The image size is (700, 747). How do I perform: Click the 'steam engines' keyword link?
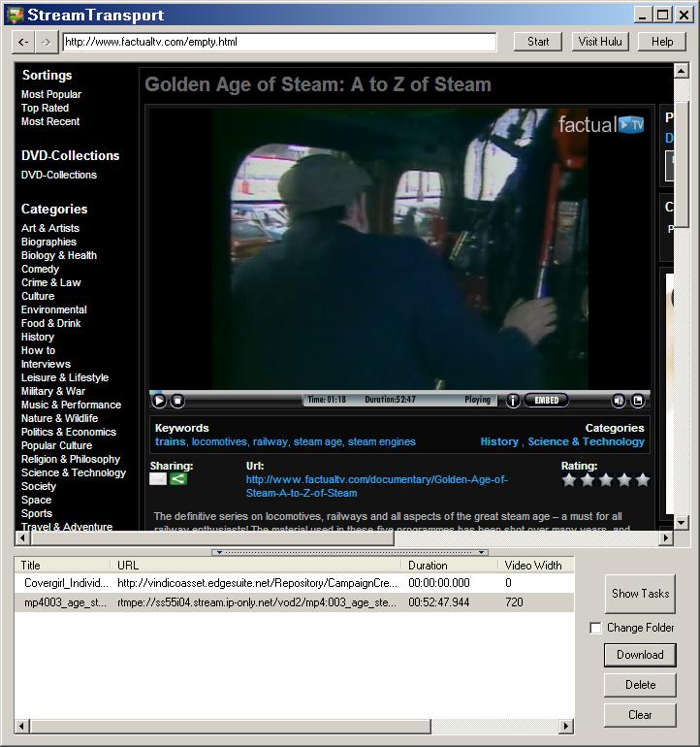click(381, 441)
